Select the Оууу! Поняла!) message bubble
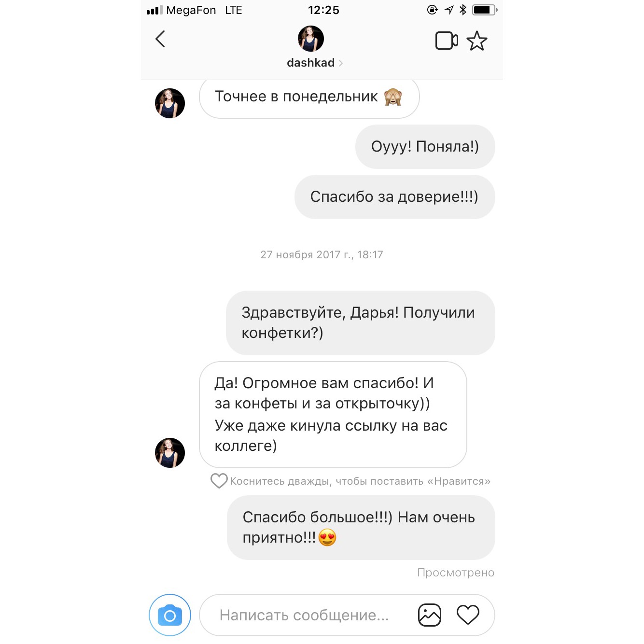Screen dimensions: 644x644 425,147
